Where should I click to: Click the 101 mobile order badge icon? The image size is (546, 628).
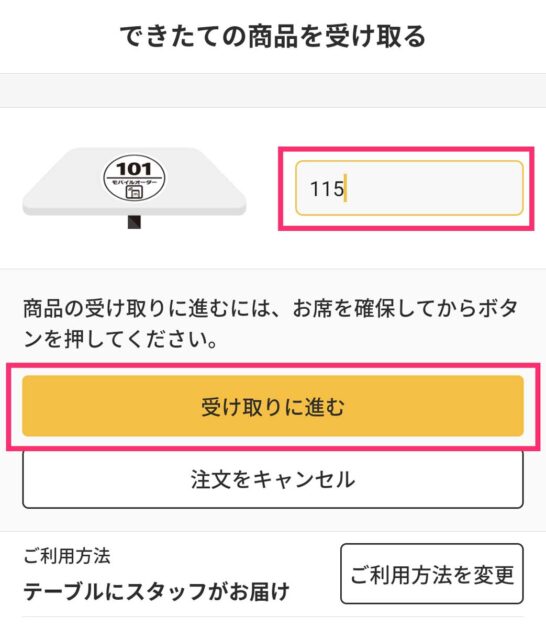134,178
